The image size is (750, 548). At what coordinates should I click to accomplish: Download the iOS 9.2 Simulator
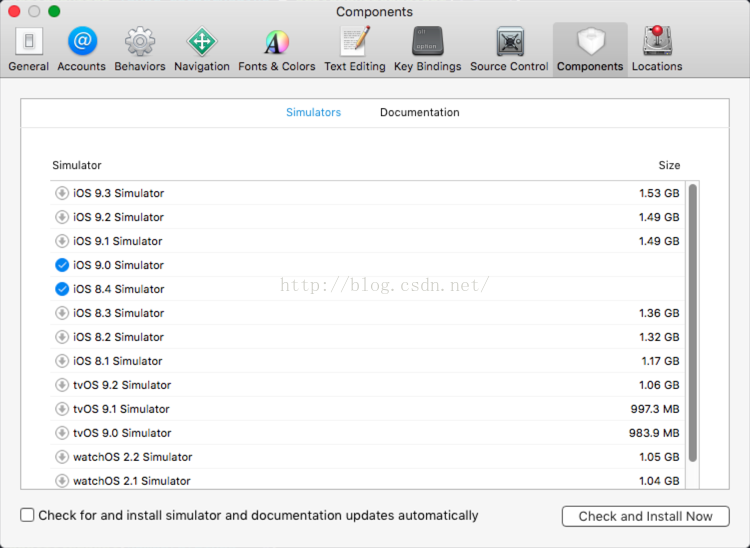click(62, 217)
